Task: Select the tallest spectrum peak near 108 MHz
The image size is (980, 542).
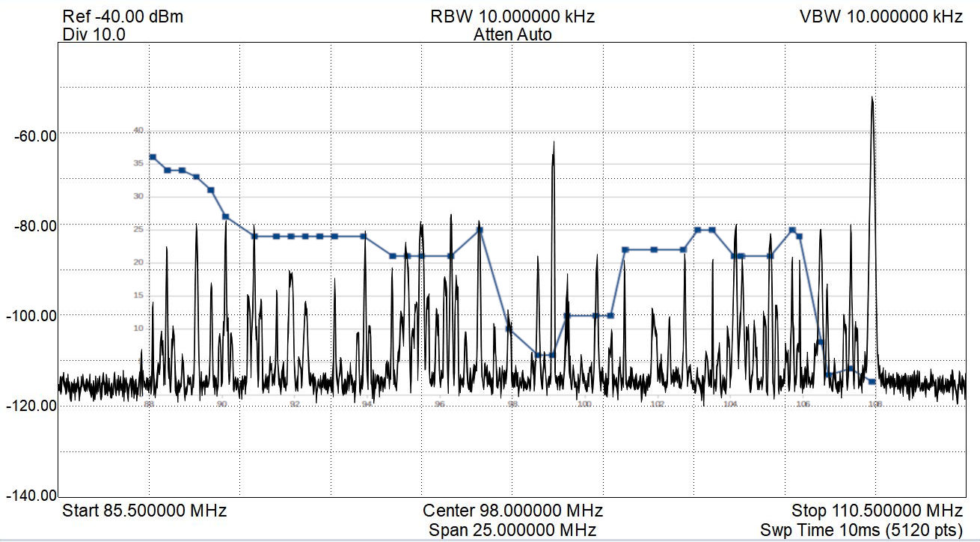Action: tap(872, 99)
